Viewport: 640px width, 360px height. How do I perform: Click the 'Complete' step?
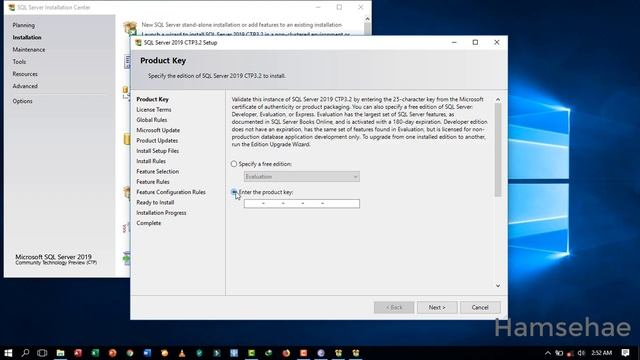point(149,223)
